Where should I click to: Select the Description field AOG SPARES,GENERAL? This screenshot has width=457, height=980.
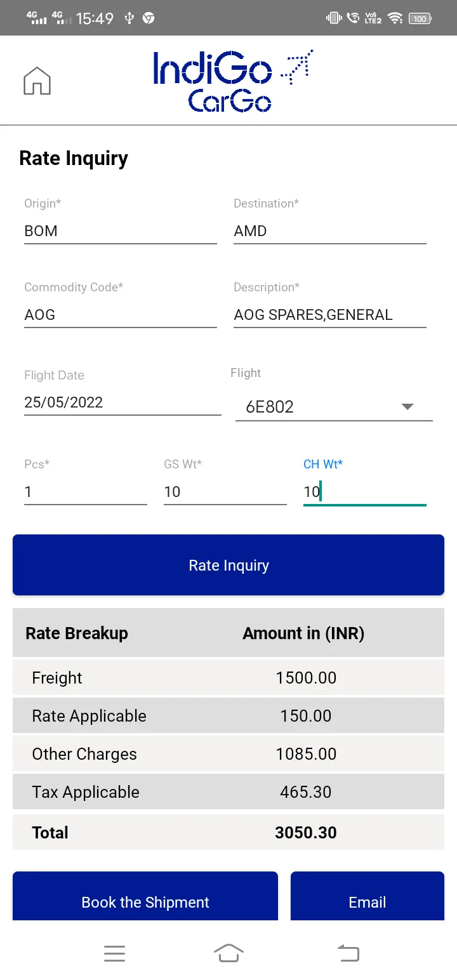pos(330,315)
